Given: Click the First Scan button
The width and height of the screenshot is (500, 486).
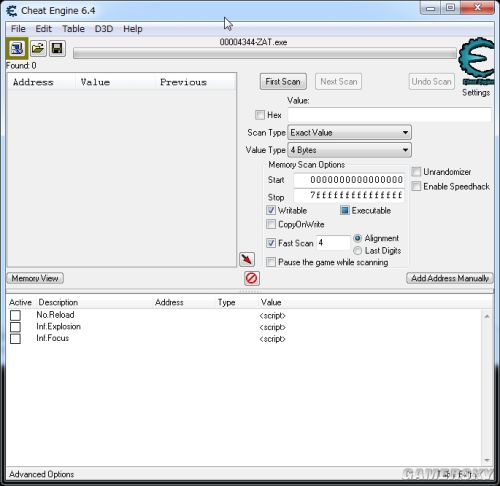Looking at the screenshot, I should (283, 82).
